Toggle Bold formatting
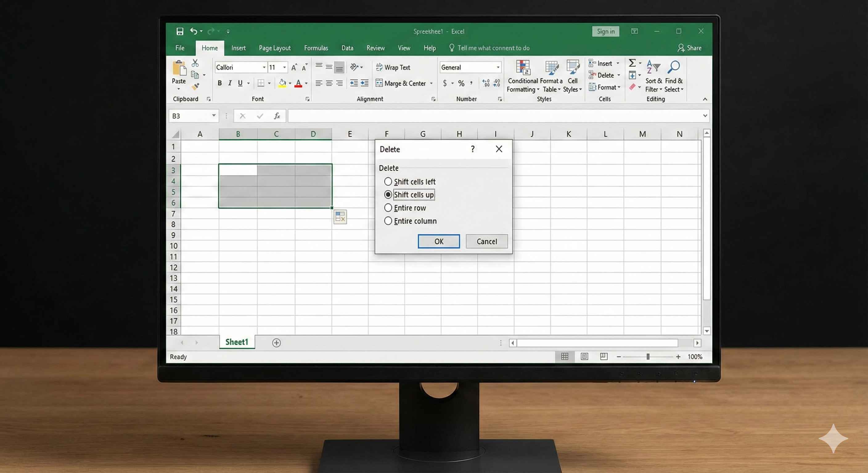 coord(220,83)
